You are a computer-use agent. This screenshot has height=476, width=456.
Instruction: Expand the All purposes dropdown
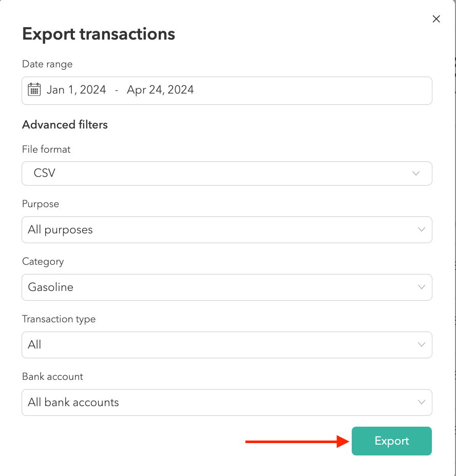click(x=226, y=230)
